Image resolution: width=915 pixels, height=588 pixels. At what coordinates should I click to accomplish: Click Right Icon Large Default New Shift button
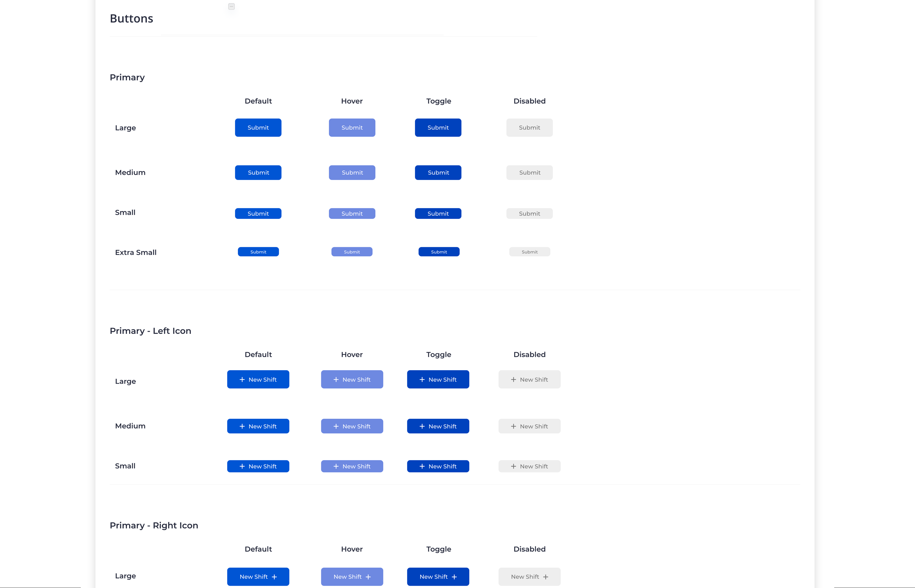pyautogui.click(x=258, y=577)
